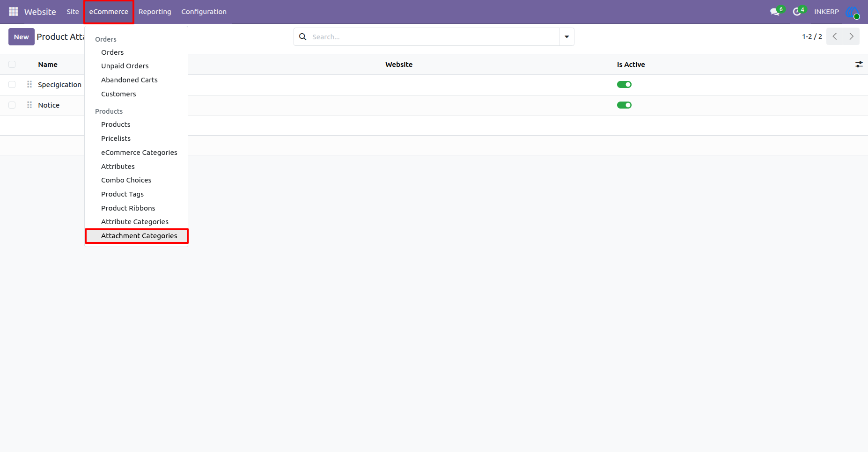Screen dimensions: 868x452
Task: Click the New button
Action: 22,37
